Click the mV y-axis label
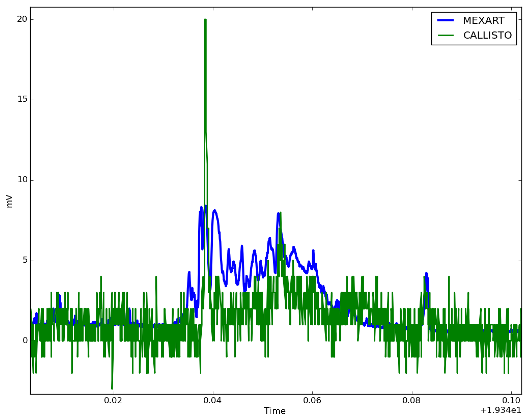This screenshot has height=420, width=529. coord(9,201)
